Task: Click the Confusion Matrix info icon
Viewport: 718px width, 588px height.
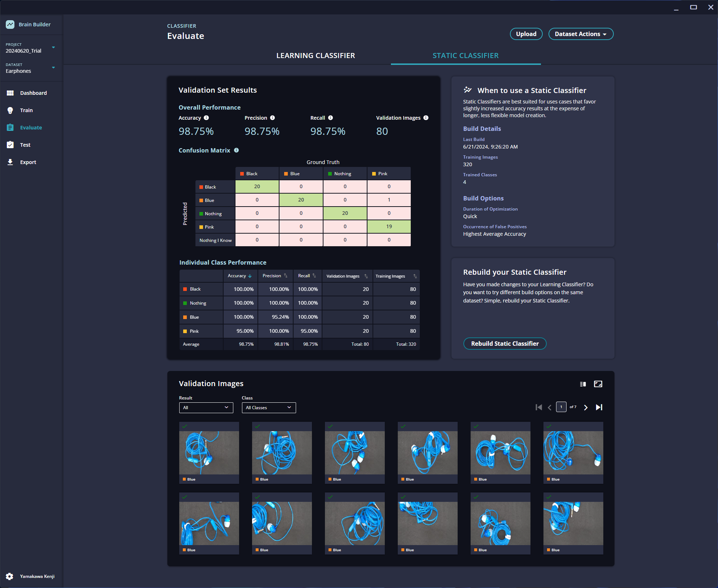Action: tap(237, 150)
